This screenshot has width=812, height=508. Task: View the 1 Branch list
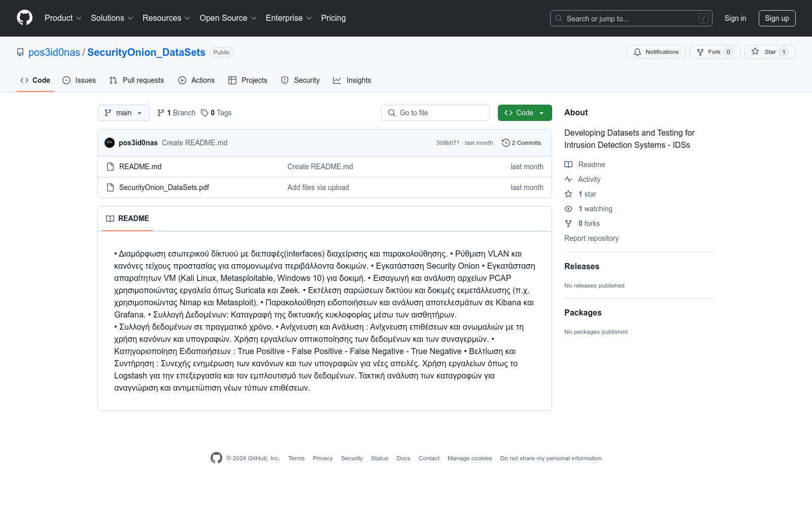coord(176,113)
